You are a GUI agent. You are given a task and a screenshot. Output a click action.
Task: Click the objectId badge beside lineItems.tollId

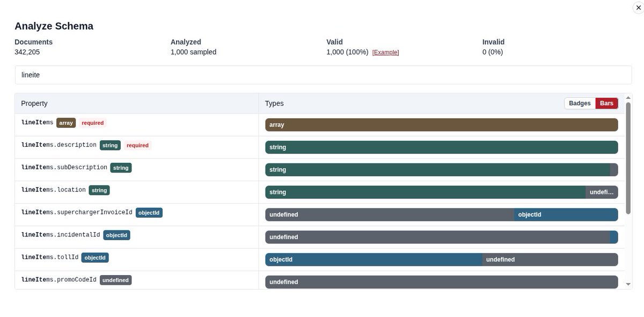(95, 258)
